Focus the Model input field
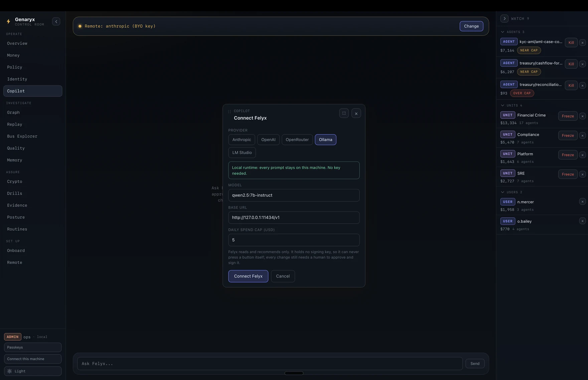This screenshot has height=380, width=588. click(294, 195)
